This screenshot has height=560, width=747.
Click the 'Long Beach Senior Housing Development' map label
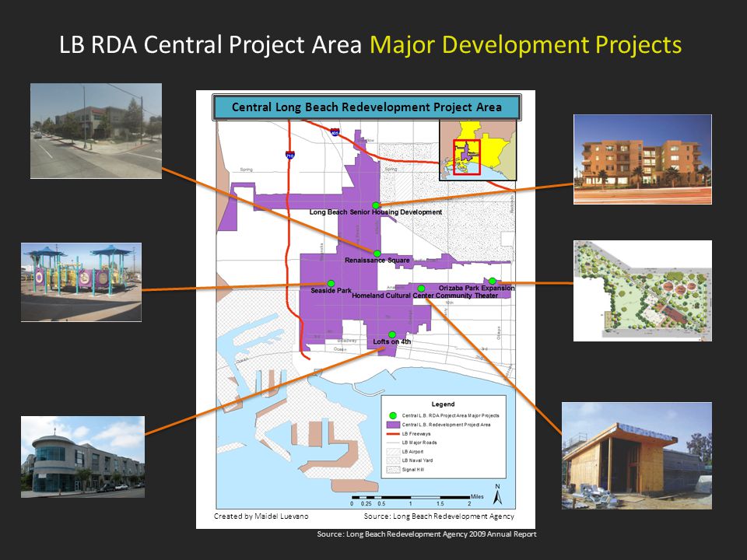tap(376, 212)
